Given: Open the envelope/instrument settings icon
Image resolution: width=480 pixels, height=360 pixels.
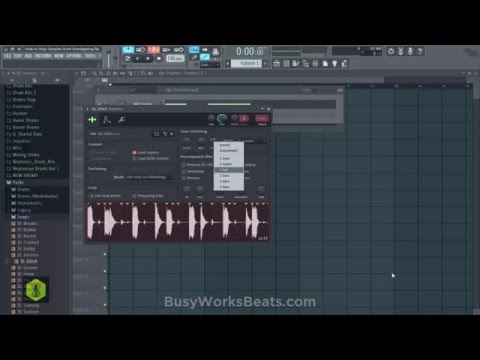Looking at the screenshot, I should (107, 120).
